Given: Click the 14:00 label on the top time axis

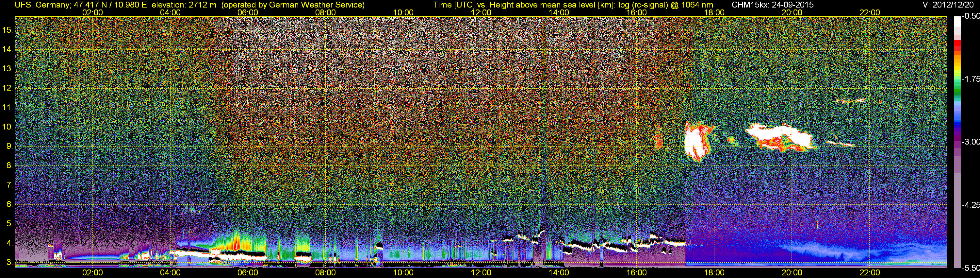Looking at the screenshot, I should click(559, 12).
